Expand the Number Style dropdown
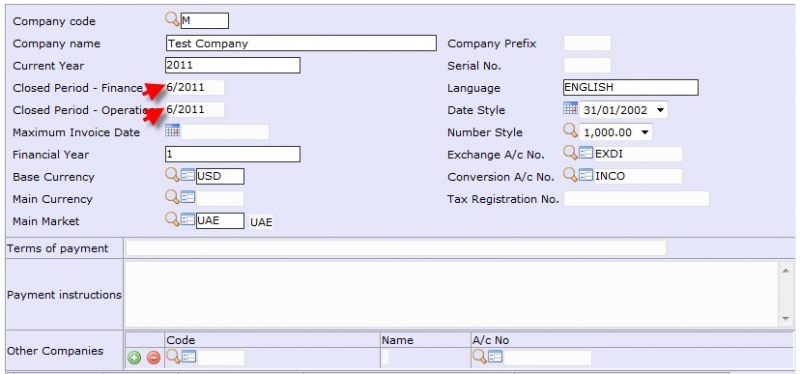800x374 pixels. 645,133
